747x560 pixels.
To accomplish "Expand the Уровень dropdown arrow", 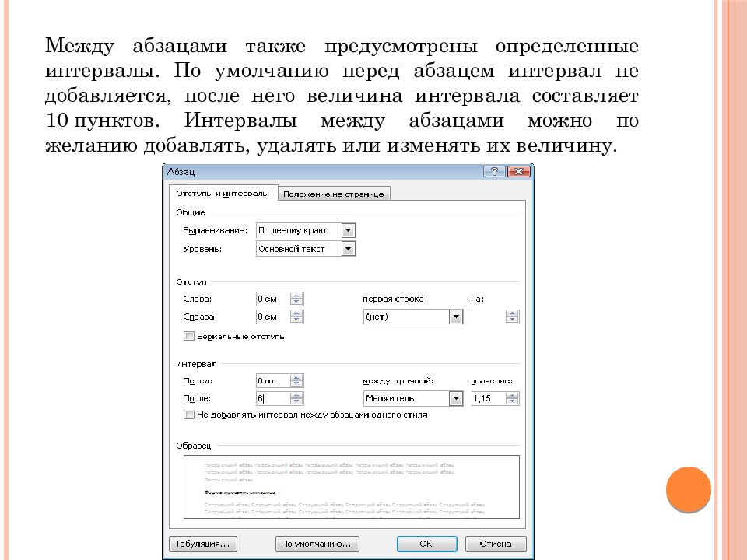I will click(349, 249).
